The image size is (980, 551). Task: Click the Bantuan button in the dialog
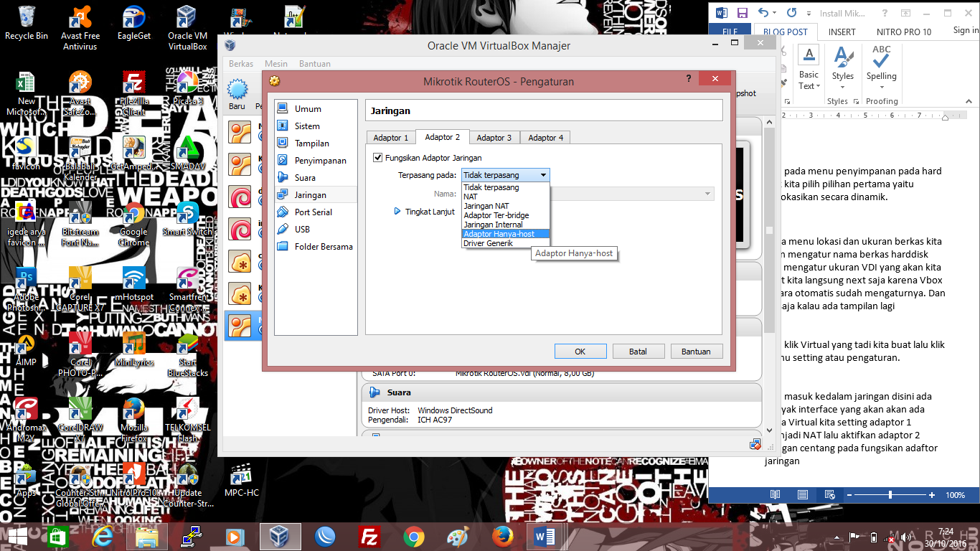(x=696, y=352)
